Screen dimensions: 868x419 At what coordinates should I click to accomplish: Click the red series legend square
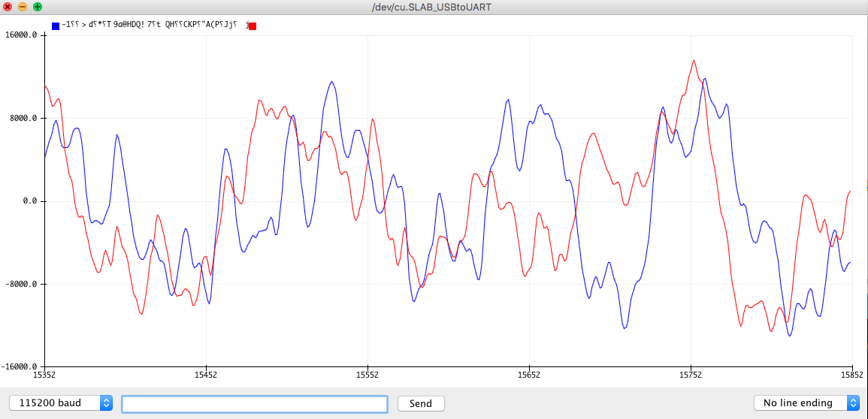253,26
